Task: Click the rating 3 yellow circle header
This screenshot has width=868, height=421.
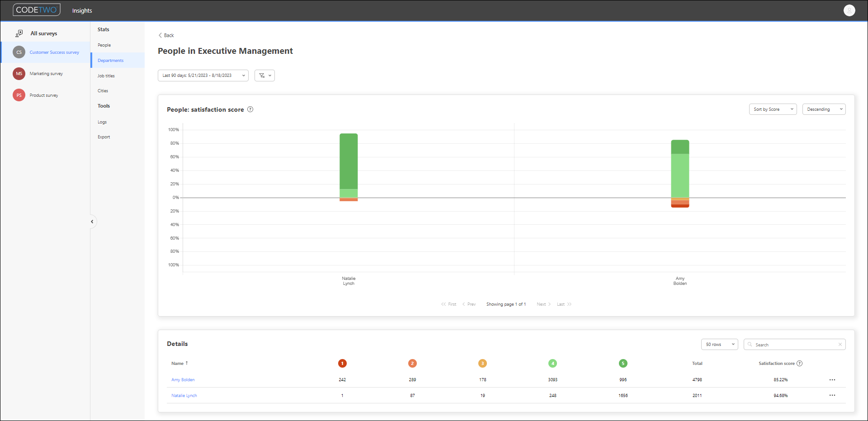Action: click(482, 364)
